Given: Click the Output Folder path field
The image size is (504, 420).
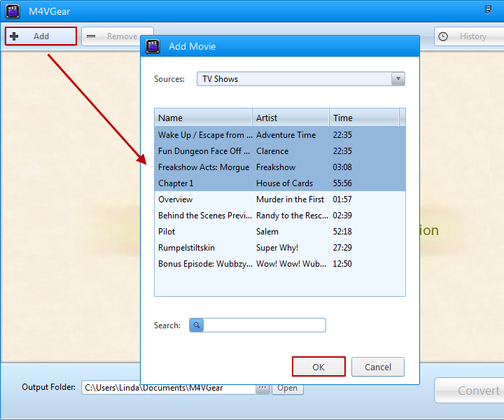Looking at the screenshot, I should coord(169,388).
